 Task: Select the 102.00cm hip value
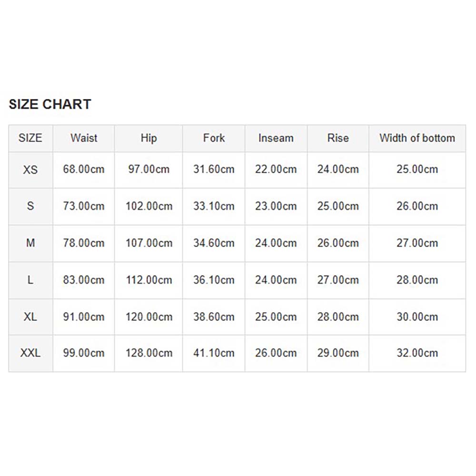(149, 207)
